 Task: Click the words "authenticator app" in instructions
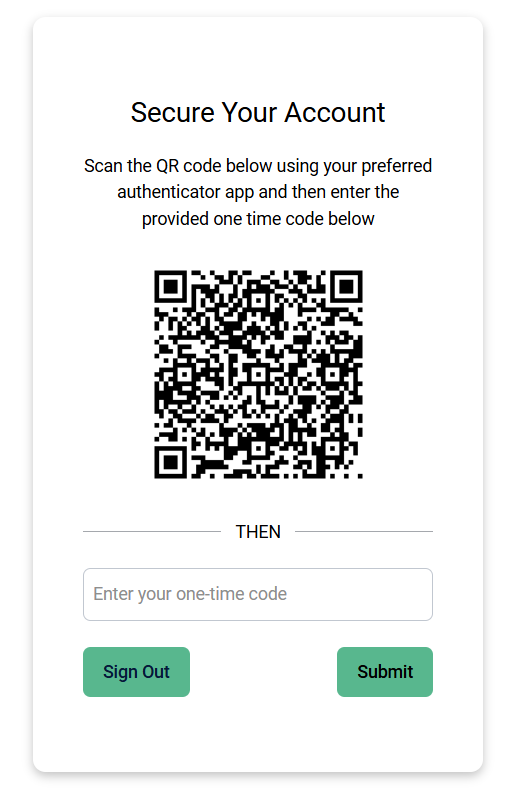coord(186,193)
